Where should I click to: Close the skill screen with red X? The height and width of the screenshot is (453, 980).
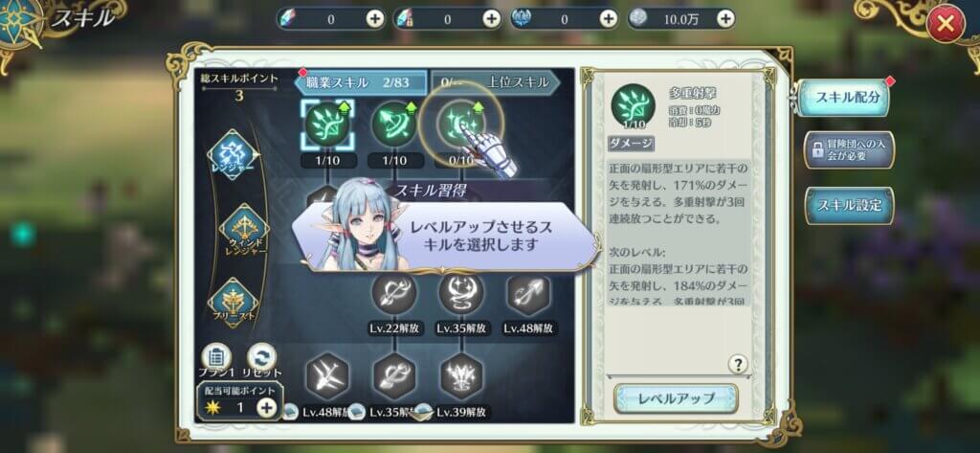click(x=946, y=23)
